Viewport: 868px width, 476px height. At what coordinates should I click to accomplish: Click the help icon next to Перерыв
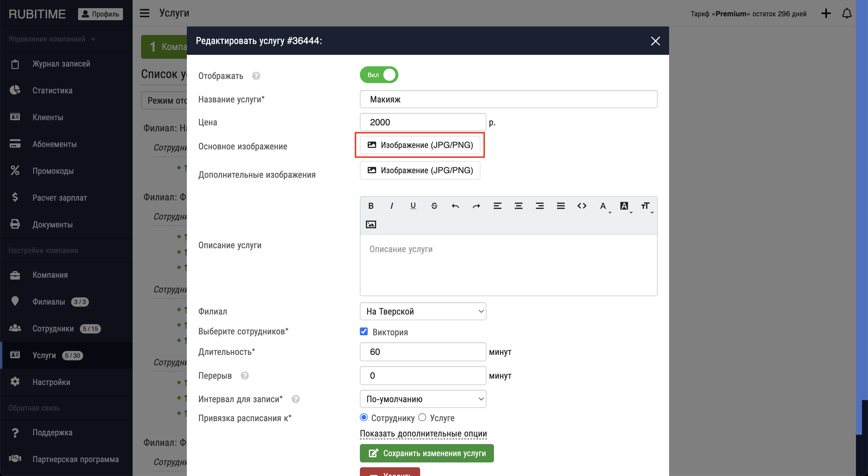click(x=245, y=376)
